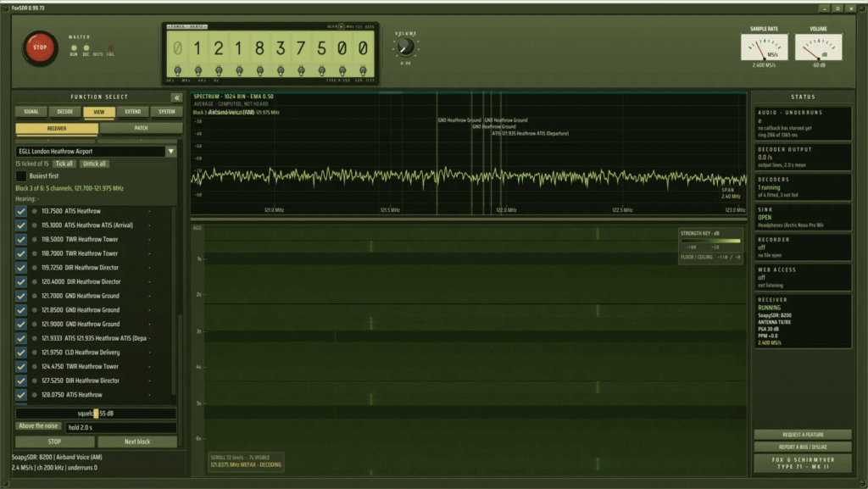Click the Tick all button
The image size is (868, 489).
point(64,164)
